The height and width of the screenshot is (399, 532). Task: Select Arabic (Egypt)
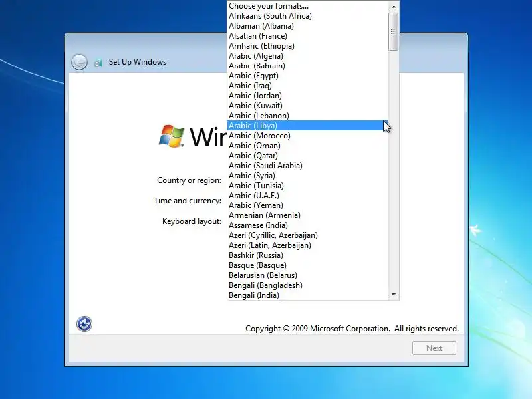click(x=307, y=76)
